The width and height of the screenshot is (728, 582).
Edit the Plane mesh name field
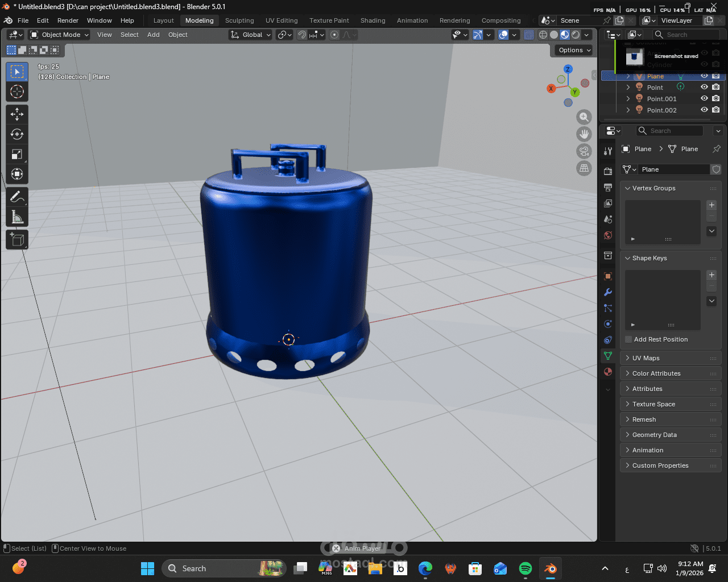pos(675,169)
